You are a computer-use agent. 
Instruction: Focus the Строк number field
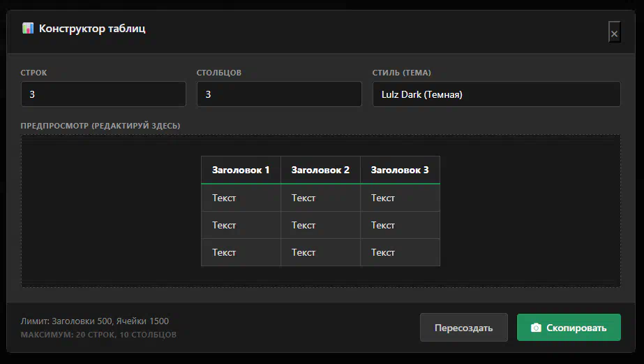tap(103, 94)
